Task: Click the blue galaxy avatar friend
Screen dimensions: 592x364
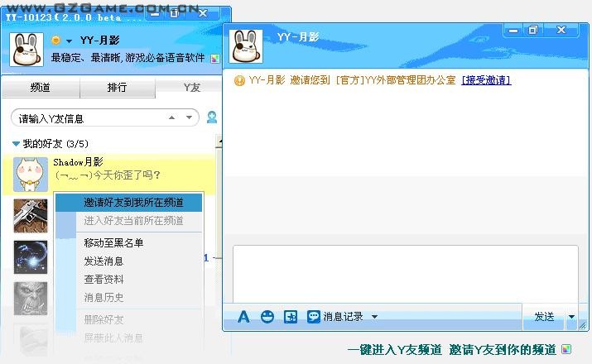Action: point(31,257)
